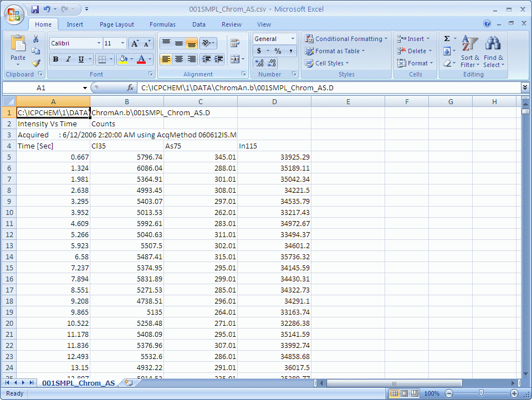Viewport: 532px width, 400px height.
Task: Select column D header
Action: tap(274, 101)
